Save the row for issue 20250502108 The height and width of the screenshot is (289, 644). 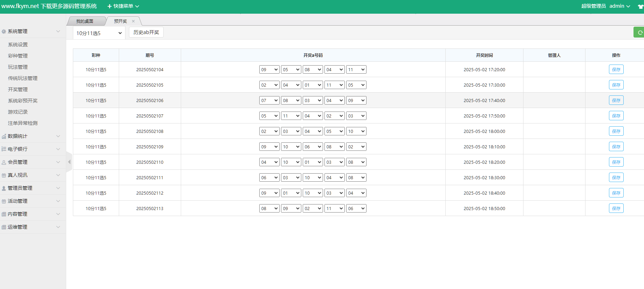click(x=616, y=132)
